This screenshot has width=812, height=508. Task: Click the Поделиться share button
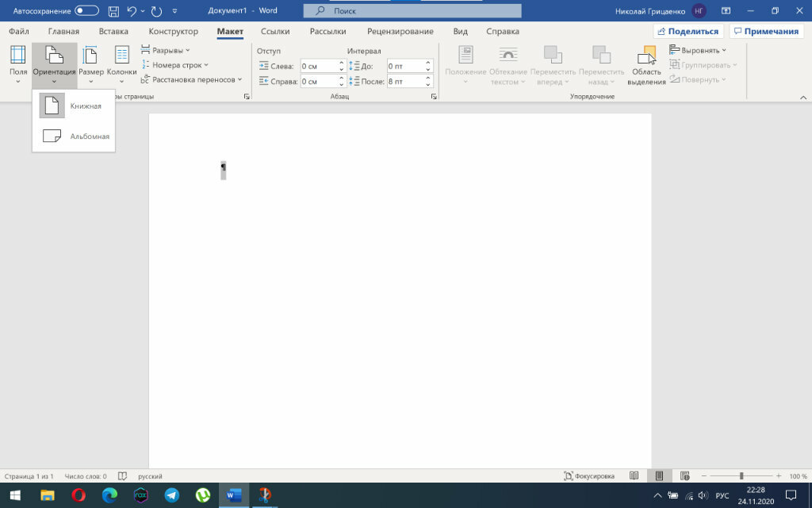pos(687,32)
